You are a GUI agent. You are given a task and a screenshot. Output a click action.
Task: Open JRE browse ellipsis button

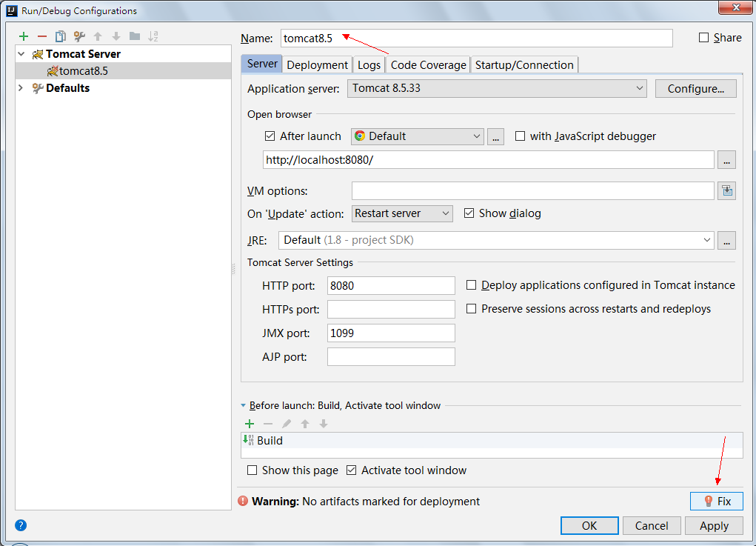[726, 240]
